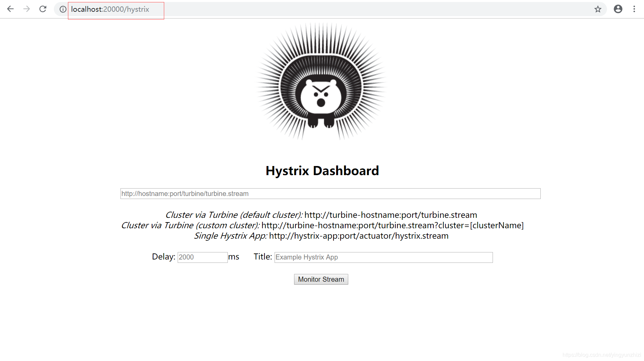Click the hystrix-app:port/actuator/hystrix.stream example URL
644x361 pixels.
[x=359, y=236]
